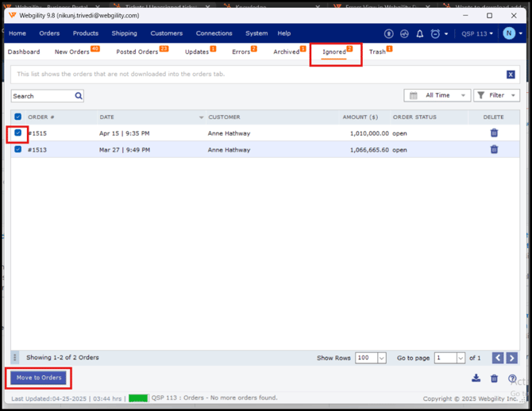Switch to the Posted Orders tab
Viewport: 532px width, 411px height.
tap(137, 52)
